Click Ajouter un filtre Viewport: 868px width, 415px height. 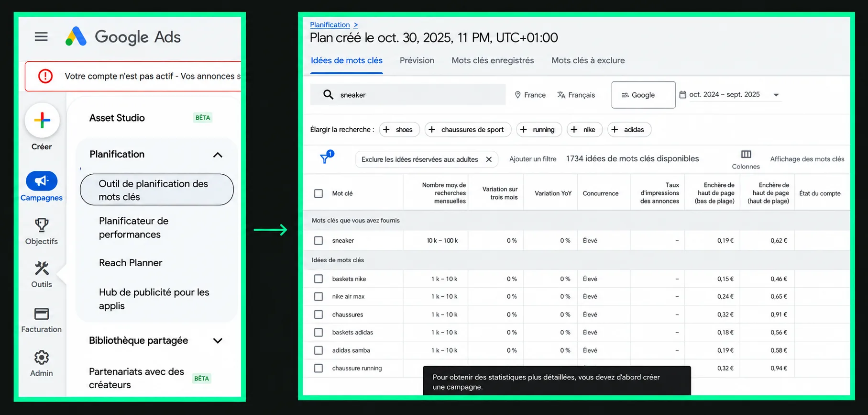click(x=533, y=159)
